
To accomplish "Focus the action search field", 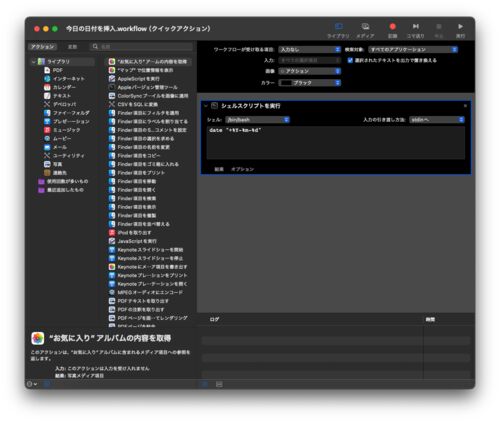I will tap(142, 46).
